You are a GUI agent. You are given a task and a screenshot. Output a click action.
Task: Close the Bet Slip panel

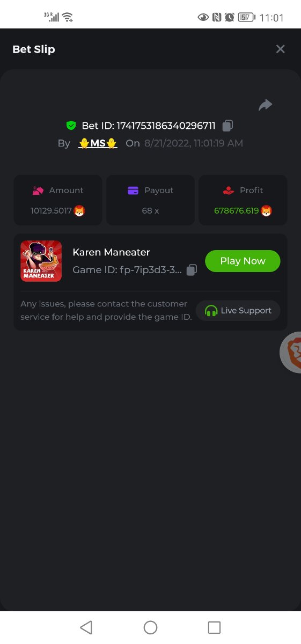tap(280, 49)
